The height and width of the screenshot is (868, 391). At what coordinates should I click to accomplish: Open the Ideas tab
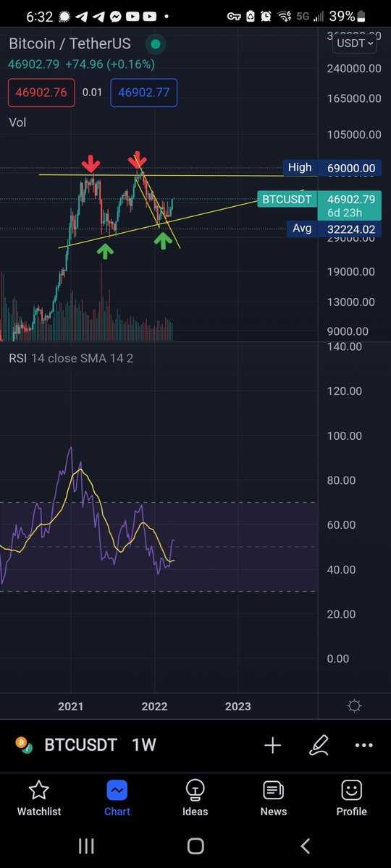195,798
